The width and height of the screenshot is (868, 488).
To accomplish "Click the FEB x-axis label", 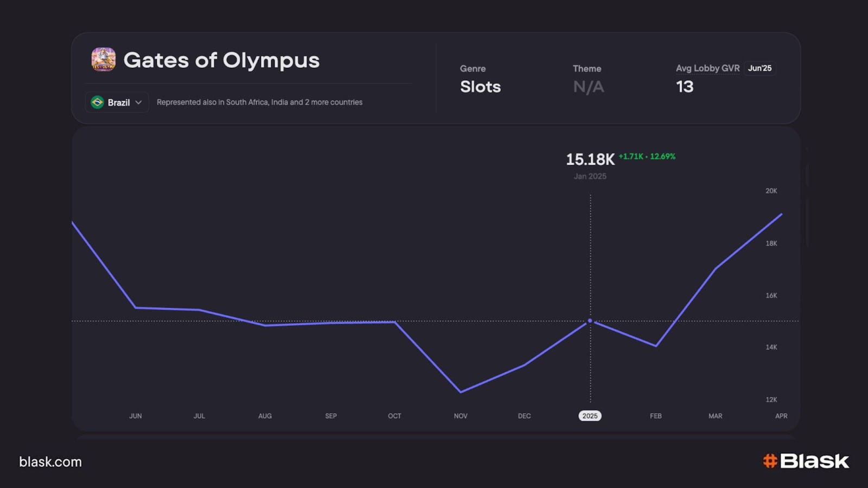I will tap(656, 416).
